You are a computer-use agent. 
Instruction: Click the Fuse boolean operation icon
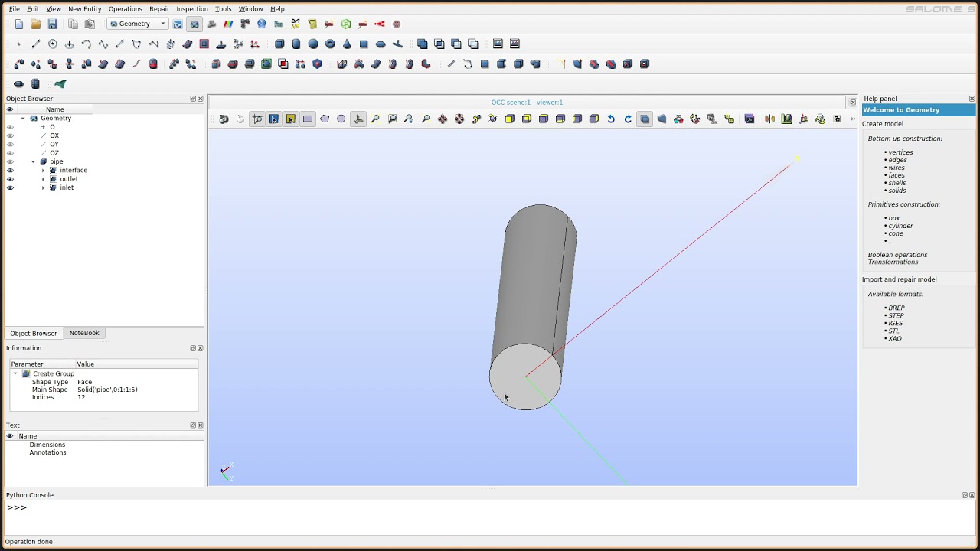(423, 44)
